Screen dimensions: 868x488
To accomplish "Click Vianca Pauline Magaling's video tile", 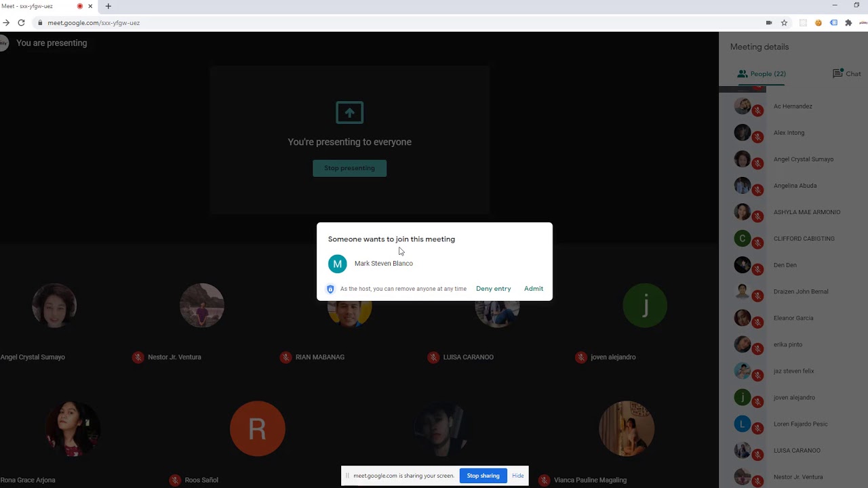I will click(x=627, y=428).
